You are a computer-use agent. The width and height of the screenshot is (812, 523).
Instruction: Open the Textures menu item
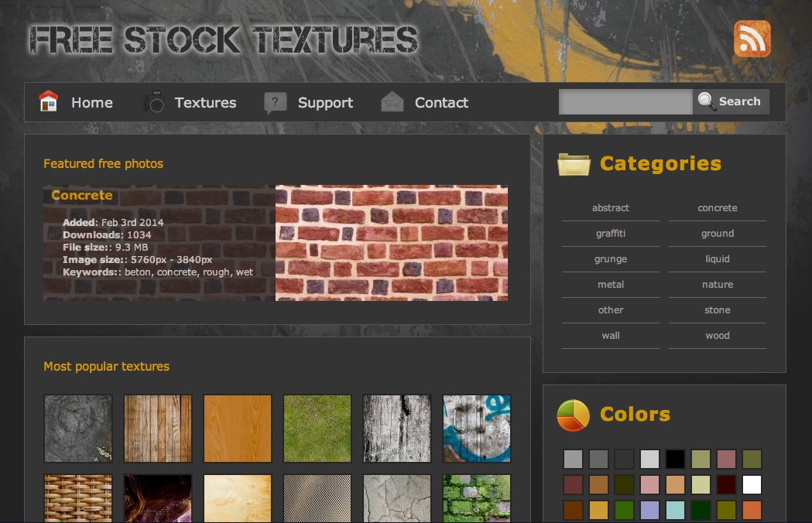click(205, 103)
